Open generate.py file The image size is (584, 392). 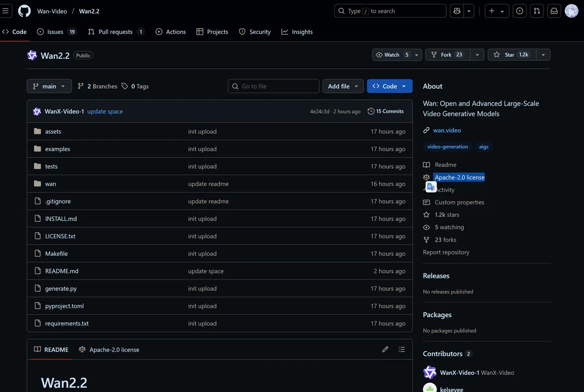coord(61,289)
